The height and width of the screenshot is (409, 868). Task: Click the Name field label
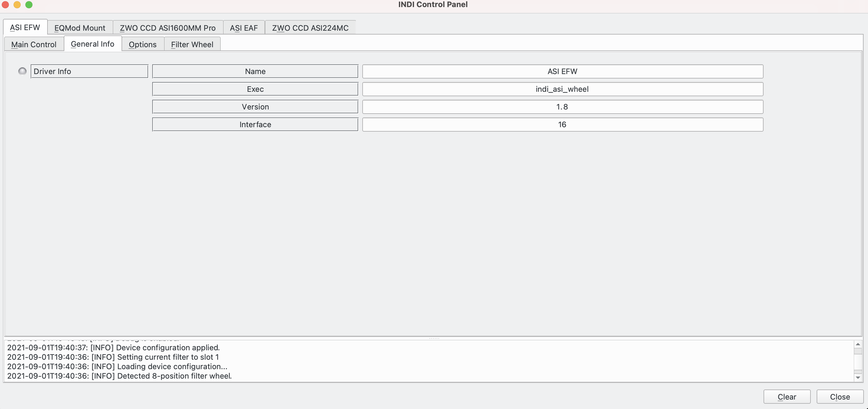(255, 71)
